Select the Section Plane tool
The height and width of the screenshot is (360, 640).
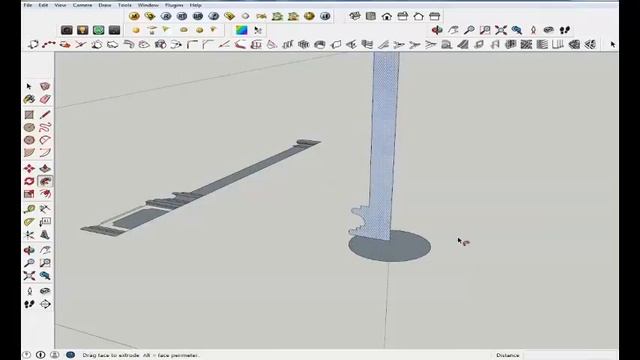pos(45,304)
